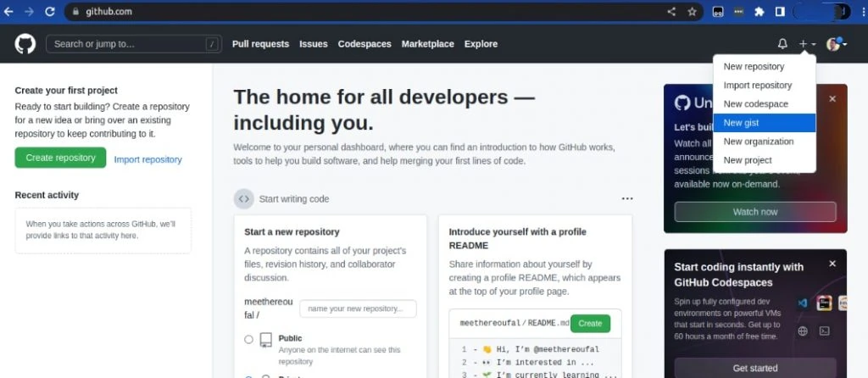This screenshot has height=378, width=868.
Task: Click the Recent activity heading
Action: (47, 195)
